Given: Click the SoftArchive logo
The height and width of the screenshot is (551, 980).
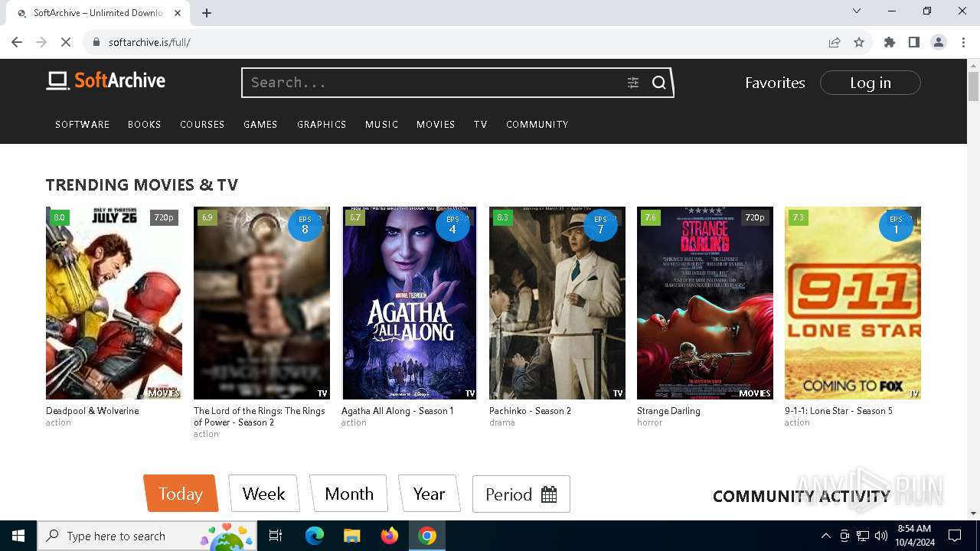Looking at the screenshot, I should pos(106,81).
